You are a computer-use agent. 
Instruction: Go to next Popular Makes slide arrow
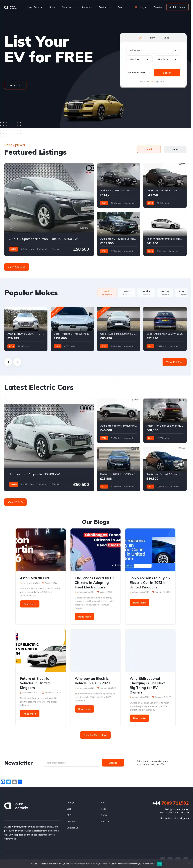pyautogui.click(x=17, y=362)
